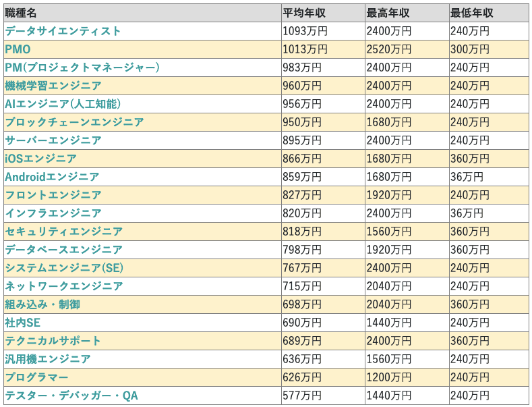Screen dimensions: 532x407
Task: Open PM(プロジェクトマネージャー) link
Action: (82, 67)
